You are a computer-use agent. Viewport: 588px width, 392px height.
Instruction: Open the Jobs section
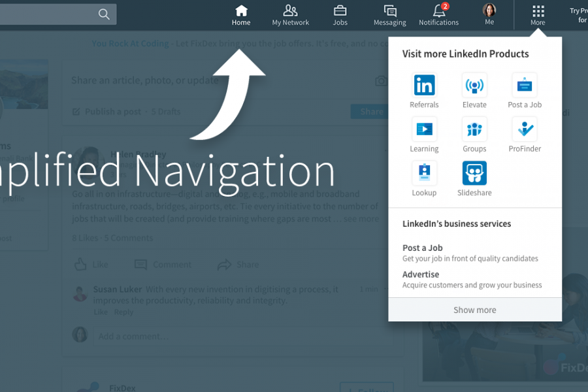[340, 16]
